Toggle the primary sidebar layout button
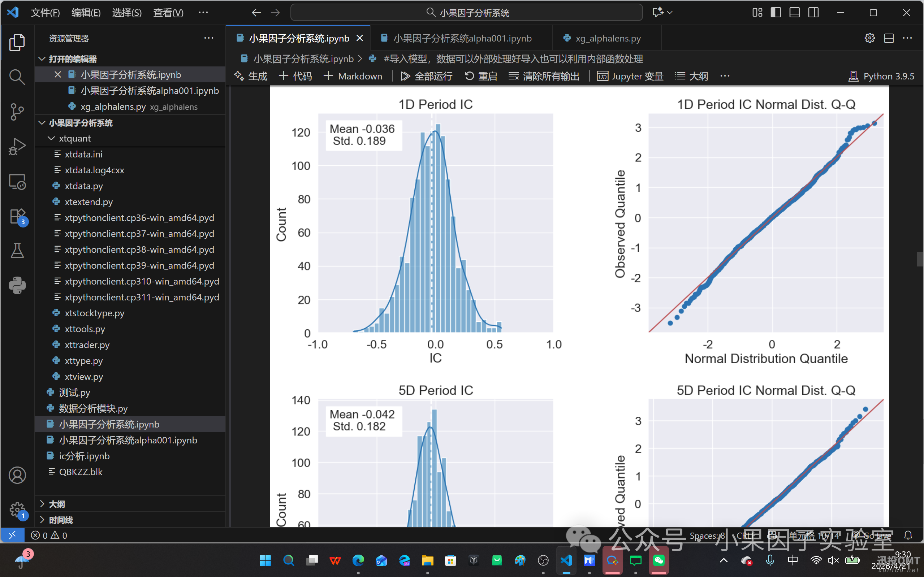 776,13
